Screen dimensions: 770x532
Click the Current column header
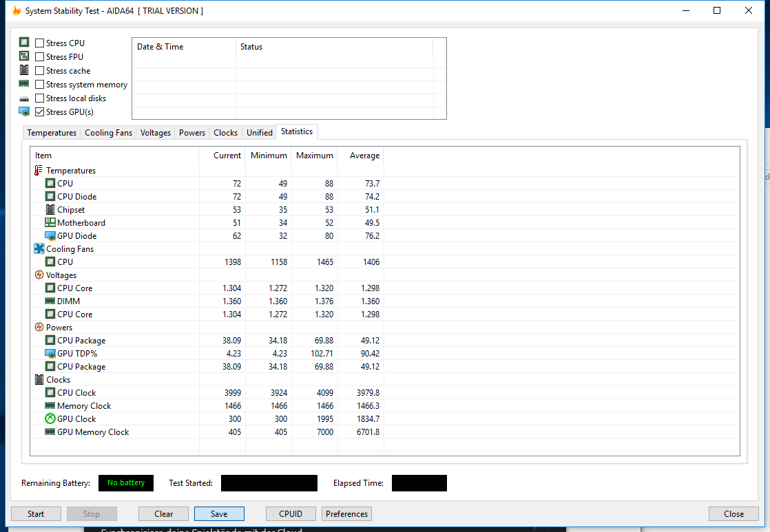(222, 156)
